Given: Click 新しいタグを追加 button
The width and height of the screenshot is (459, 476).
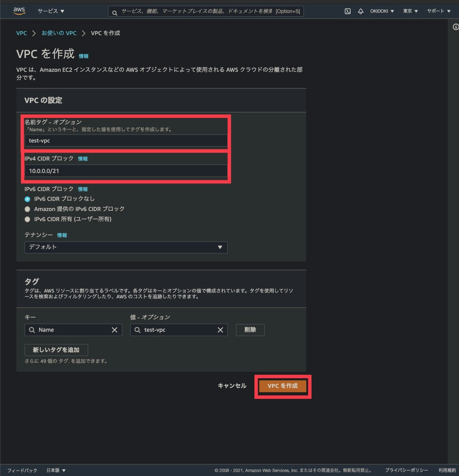Looking at the screenshot, I should (56, 350).
